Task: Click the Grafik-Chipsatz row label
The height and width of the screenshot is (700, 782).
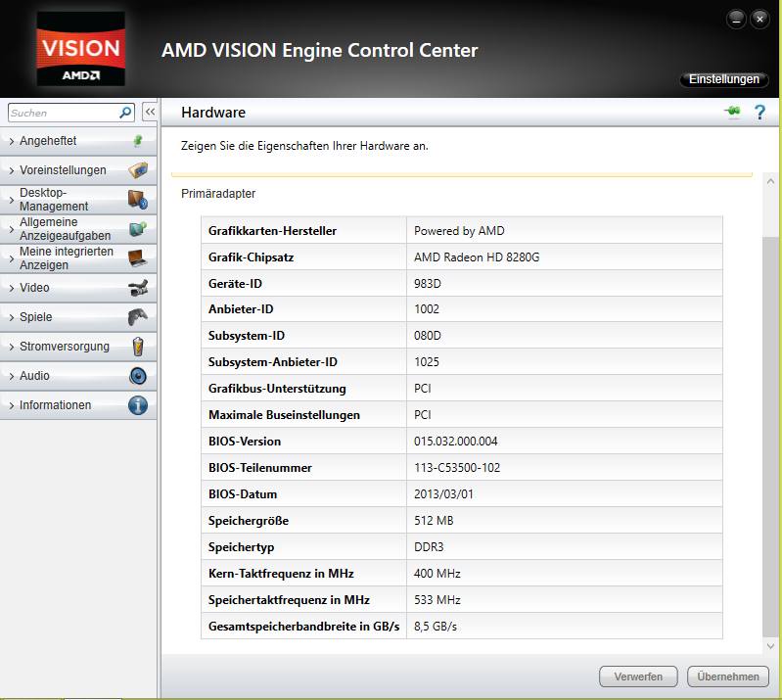Action: (x=251, y=257)
